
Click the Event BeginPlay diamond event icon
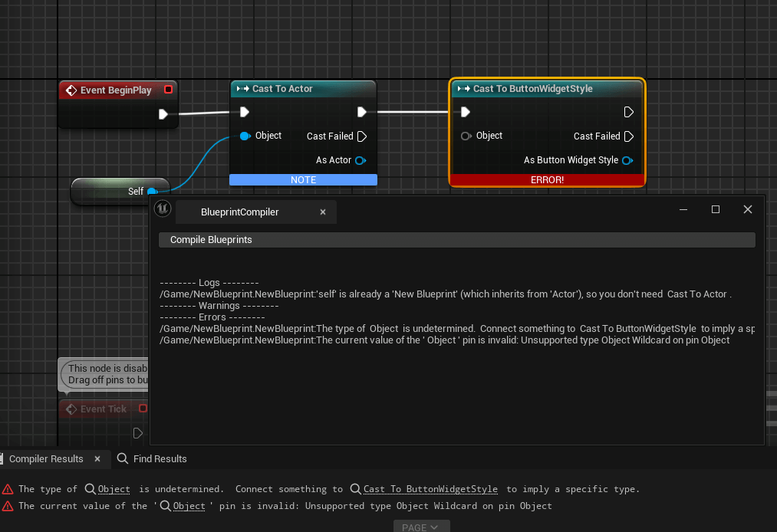click(x=71, y=90)
